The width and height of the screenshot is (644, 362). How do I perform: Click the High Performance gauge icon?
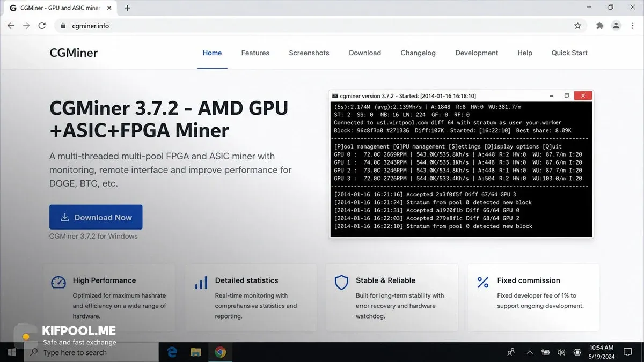point(58,283)
